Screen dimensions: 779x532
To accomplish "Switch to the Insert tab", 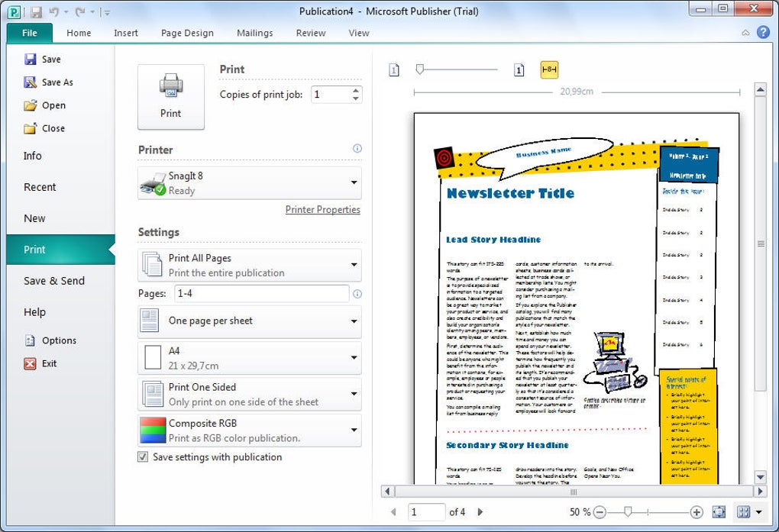I will pyautogui.click(x=126, y=33).
